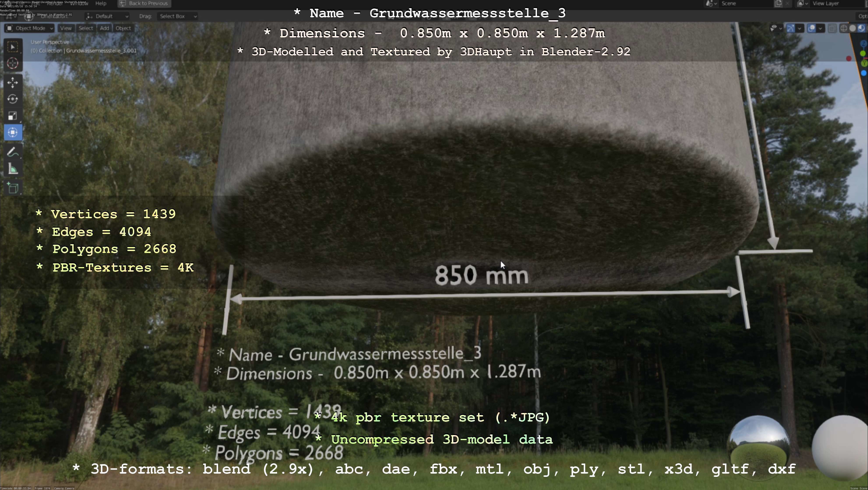Click 'PBR-Textures = 4K' text

pos(123,267)
